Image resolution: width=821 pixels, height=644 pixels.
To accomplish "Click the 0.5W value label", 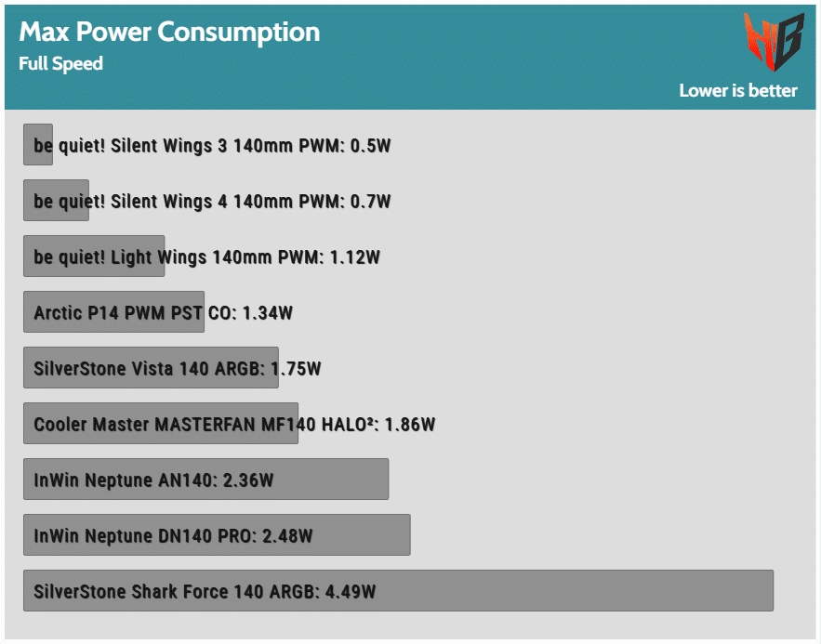I will coord(371,146).
